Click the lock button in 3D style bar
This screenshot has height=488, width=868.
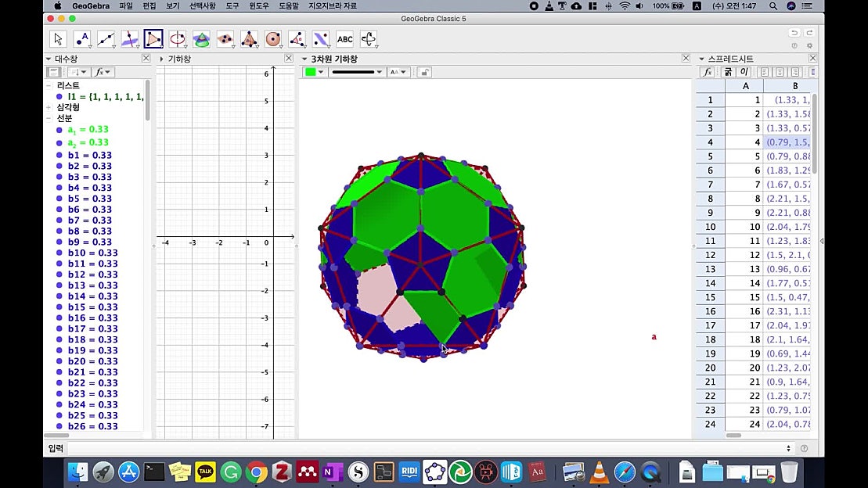tap(423, 70)
